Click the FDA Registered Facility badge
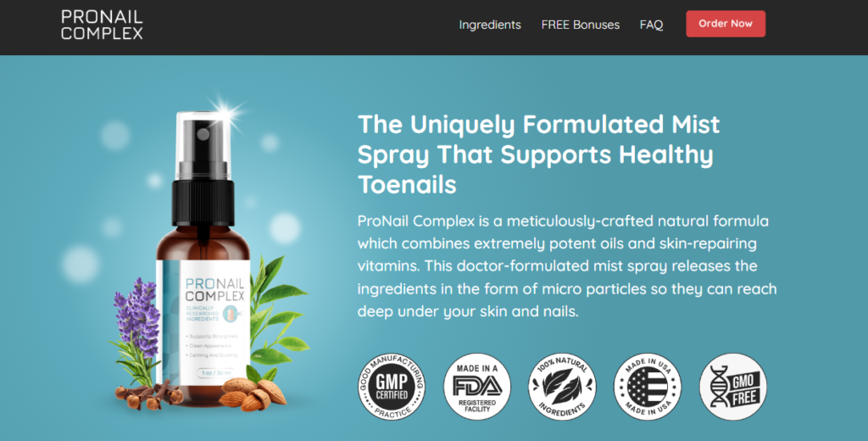 (x=477, y=386)
